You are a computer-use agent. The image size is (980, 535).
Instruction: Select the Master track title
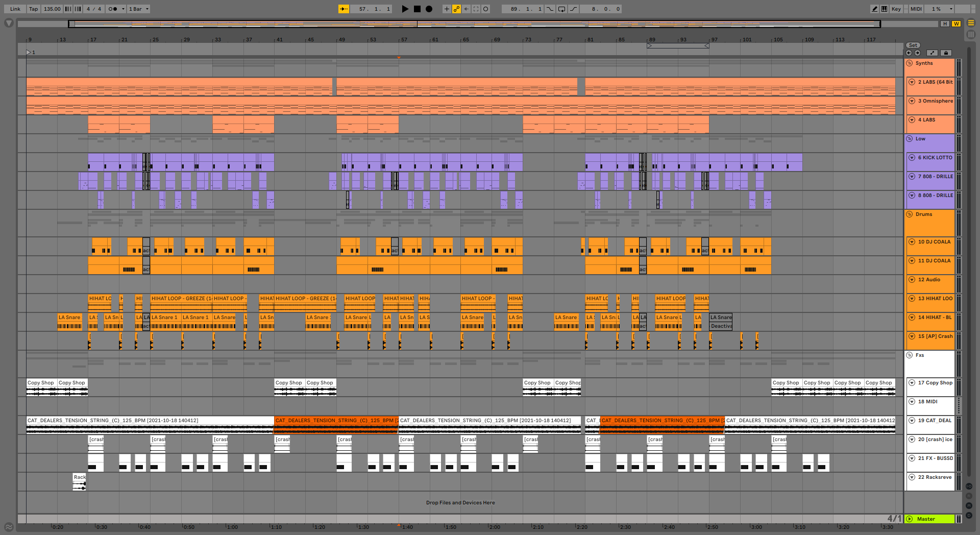pos(926,519)
